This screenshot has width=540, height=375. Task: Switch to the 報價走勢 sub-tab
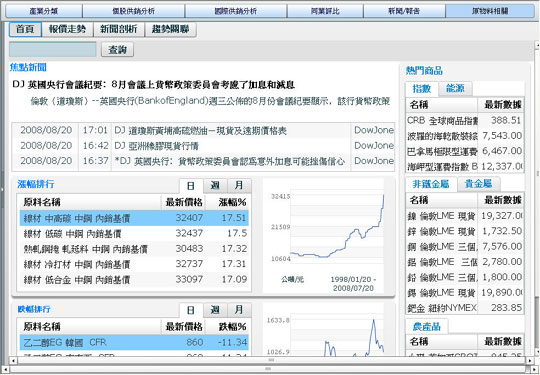point(67,29)
